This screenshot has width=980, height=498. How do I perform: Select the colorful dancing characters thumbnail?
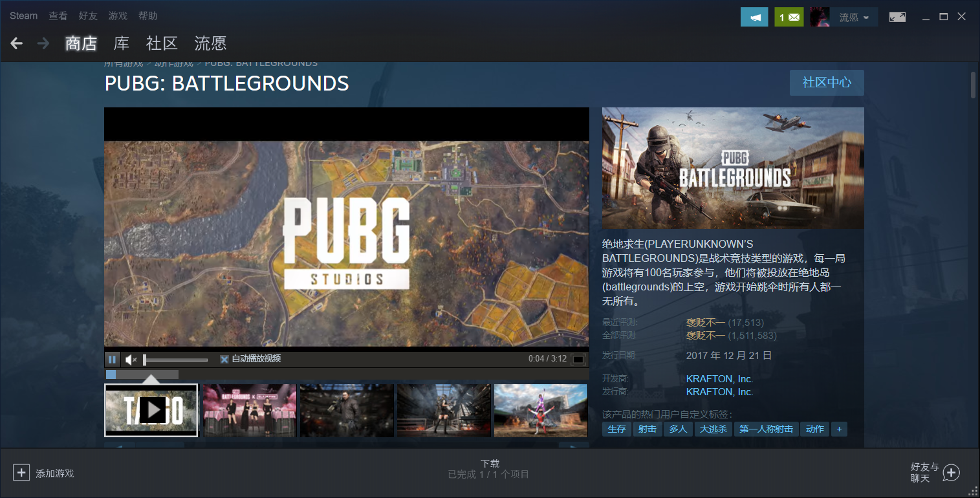coord(541,410)
